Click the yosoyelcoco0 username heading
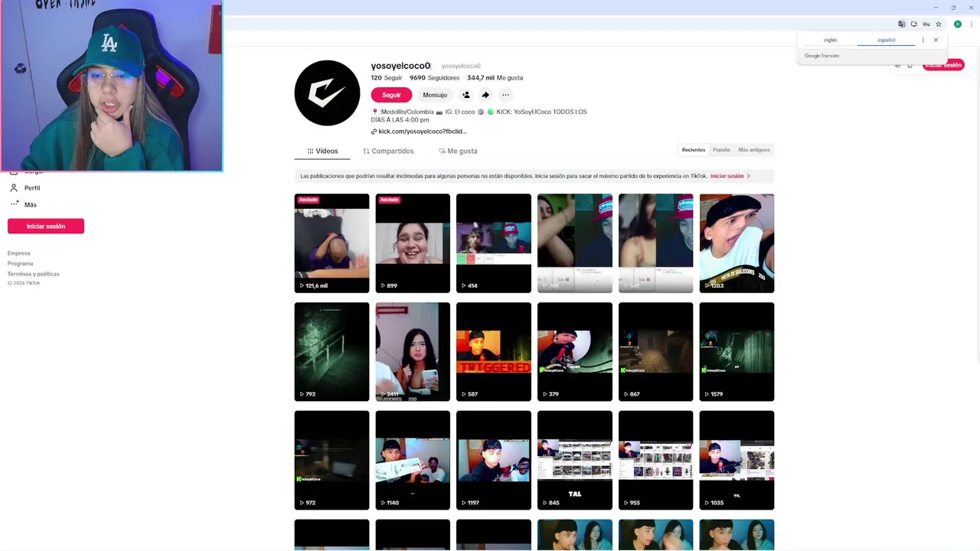The image size is (980, 551). (400, 66)
